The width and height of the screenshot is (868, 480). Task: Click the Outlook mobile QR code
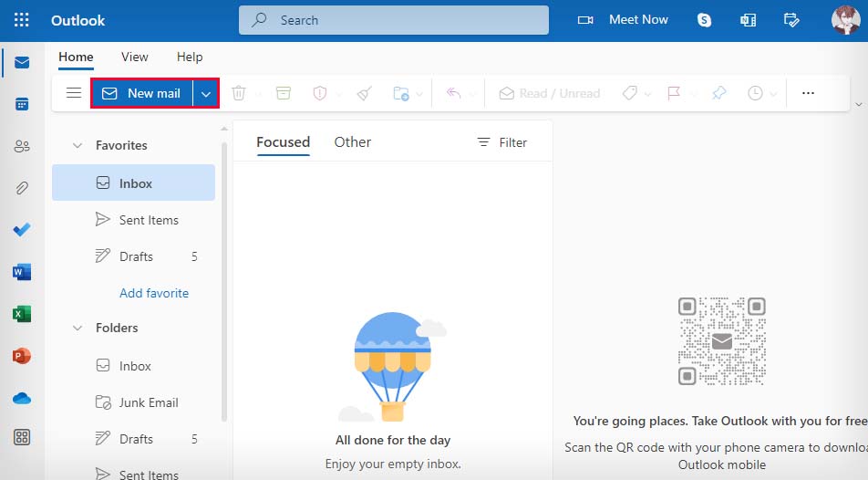[x=722, y=341]
